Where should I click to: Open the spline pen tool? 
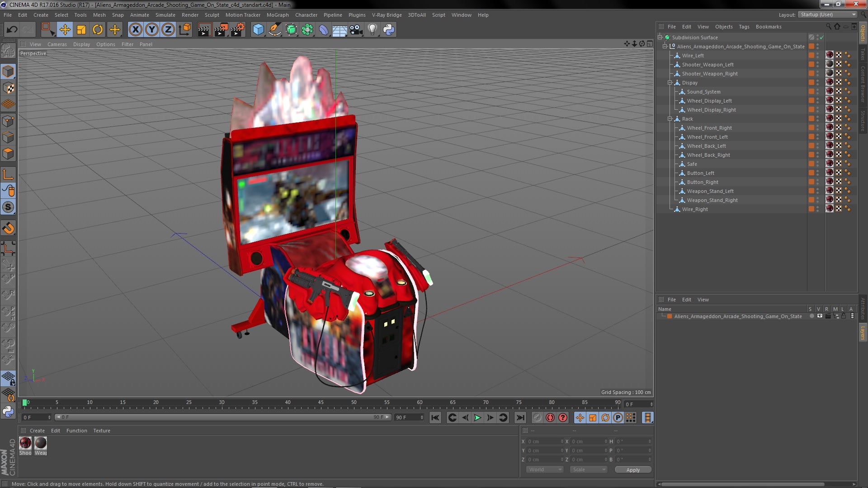click(x=274, y=30)
